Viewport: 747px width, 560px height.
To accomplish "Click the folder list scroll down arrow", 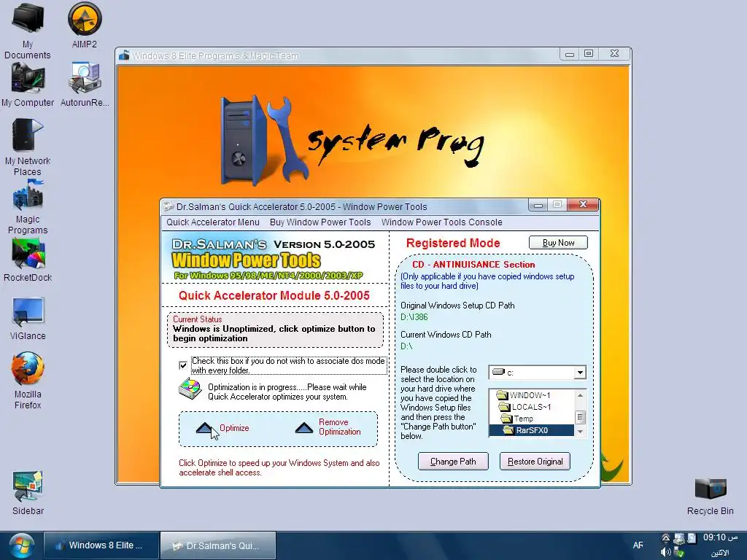I will coord(580,432).
